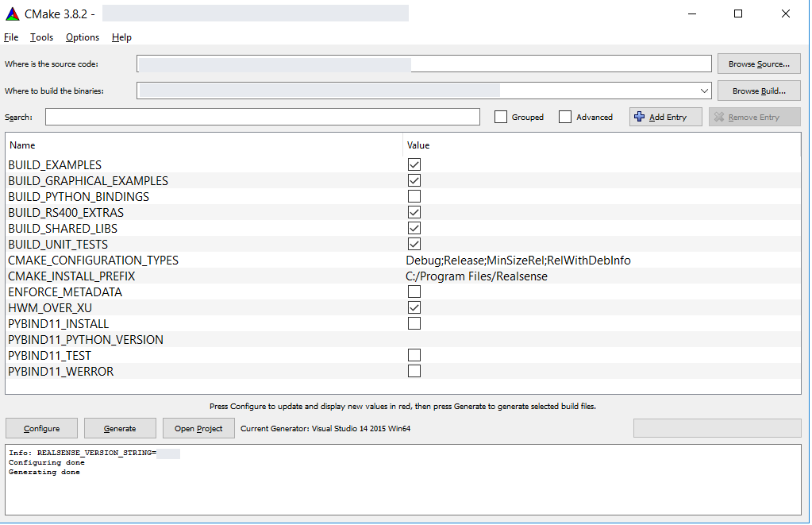Image resolution: width=812 pixels, height=525 pixels.
Task: Open the File menu
Action: tap(11, 37)
